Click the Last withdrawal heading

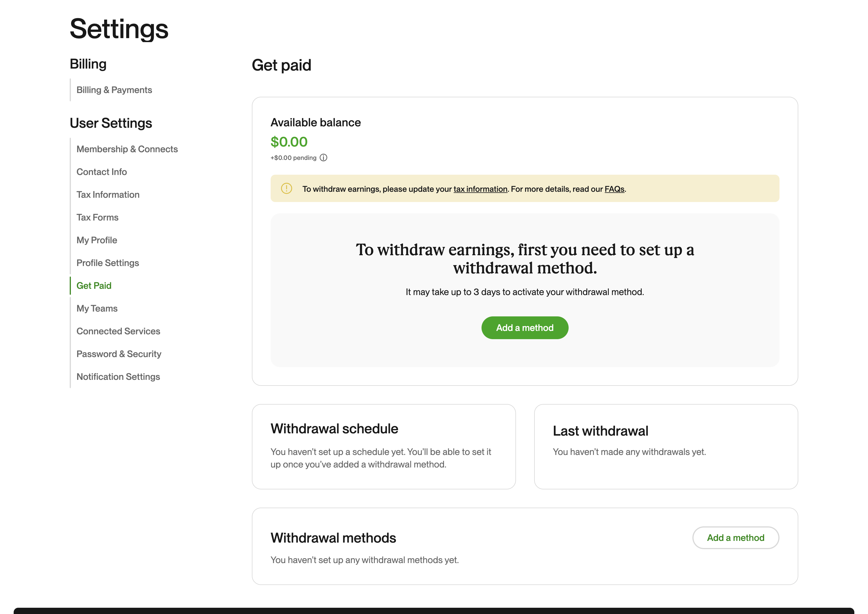point(600,431)
